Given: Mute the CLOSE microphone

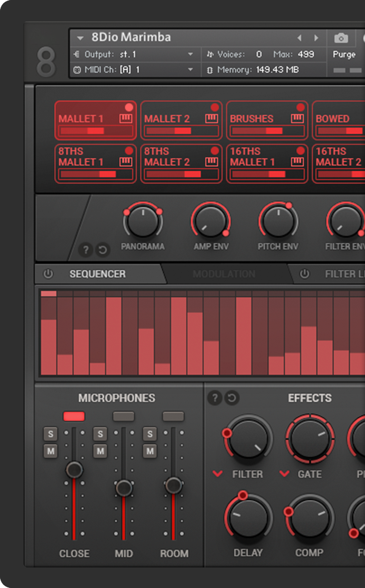Looking at the screenshot, I should tap(50, 451).
